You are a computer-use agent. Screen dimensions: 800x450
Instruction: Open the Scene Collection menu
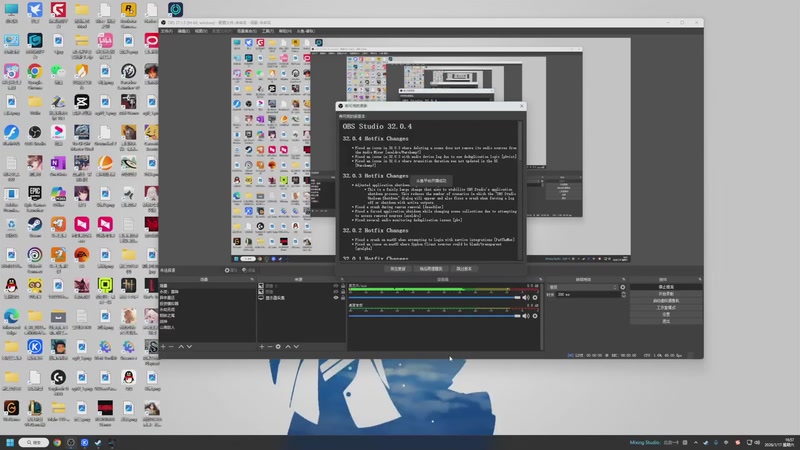pos(246,31)
